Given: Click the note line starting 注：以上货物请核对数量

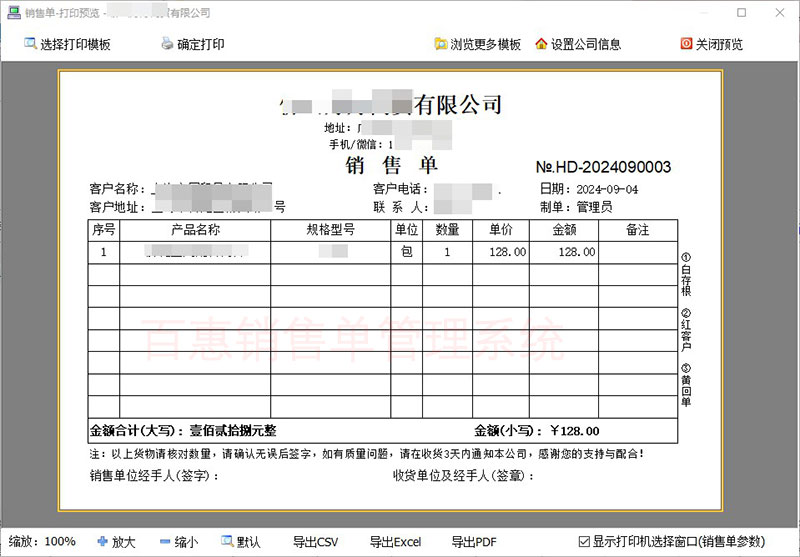Looking at the screenshot, I should click(x=367, y=453).
